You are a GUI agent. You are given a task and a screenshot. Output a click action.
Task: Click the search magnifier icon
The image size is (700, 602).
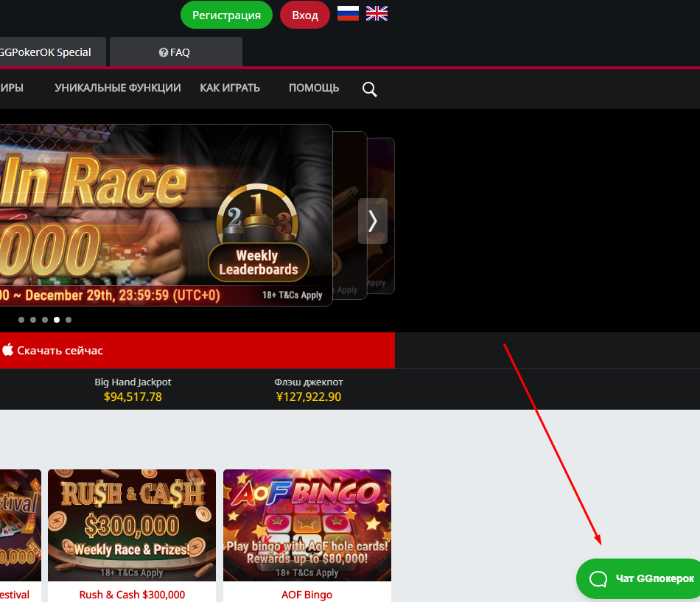point(370,89)
